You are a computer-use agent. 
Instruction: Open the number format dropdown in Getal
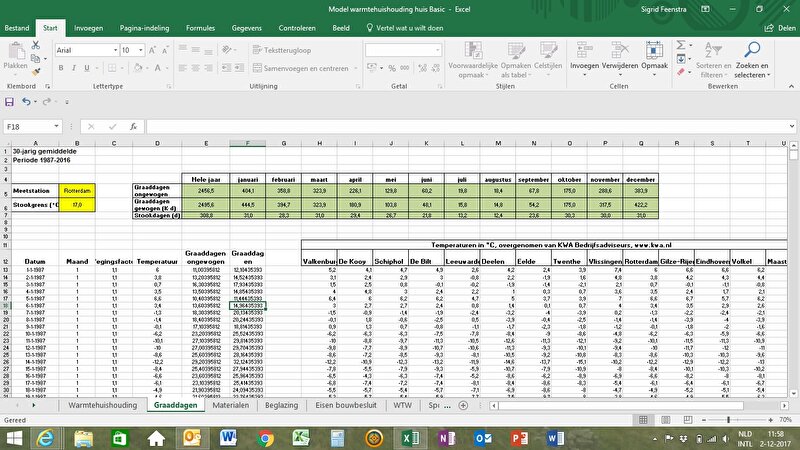440,49
